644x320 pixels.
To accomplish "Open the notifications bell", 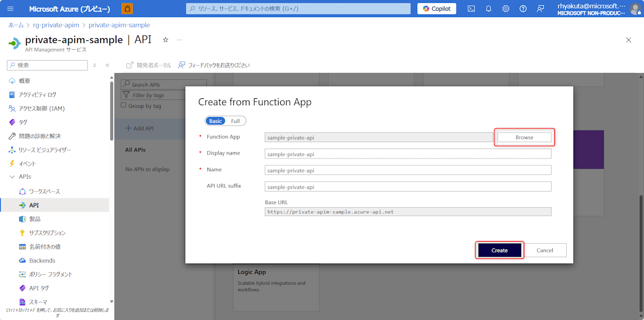I will 488,9.
